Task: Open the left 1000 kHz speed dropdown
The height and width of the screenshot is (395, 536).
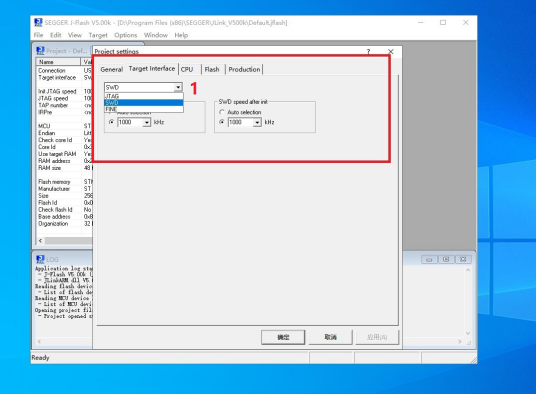Action: [147, 122]
